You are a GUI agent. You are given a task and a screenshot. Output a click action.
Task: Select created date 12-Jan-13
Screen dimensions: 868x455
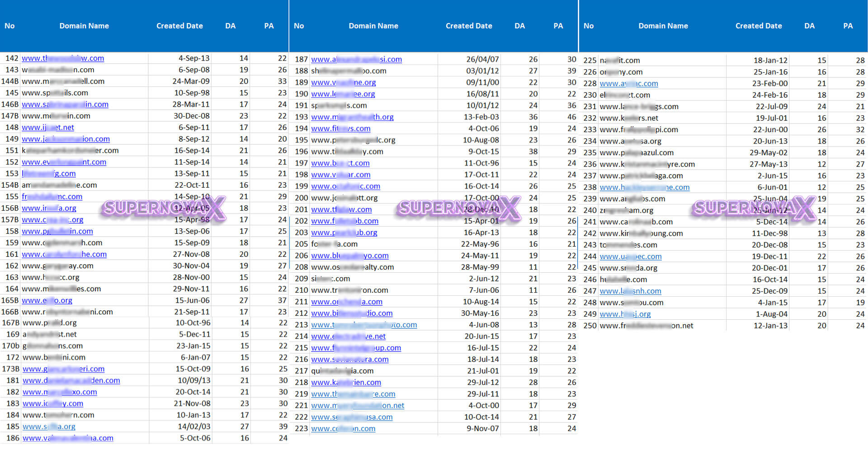point(770,326)
